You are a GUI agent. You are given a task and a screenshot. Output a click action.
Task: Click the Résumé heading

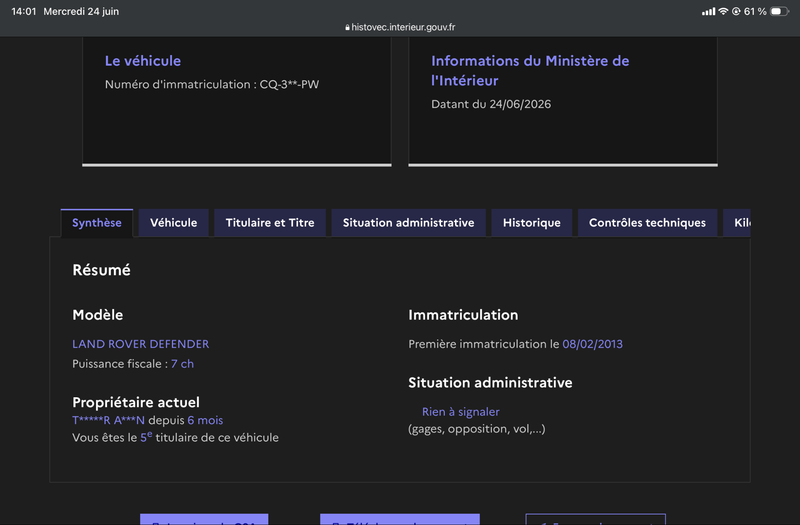[x=102, y=270]
